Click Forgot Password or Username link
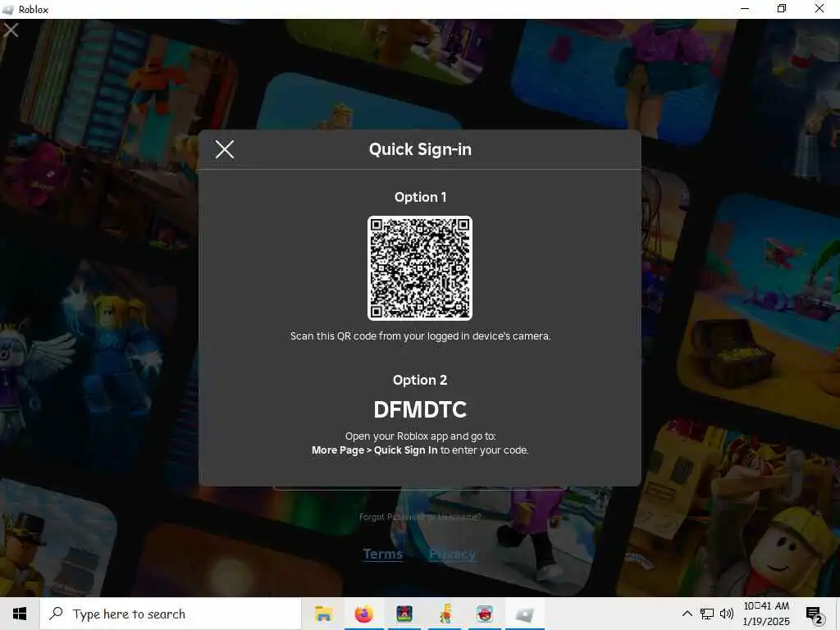Viewport: 840px width, 630px height. (420, 517)
